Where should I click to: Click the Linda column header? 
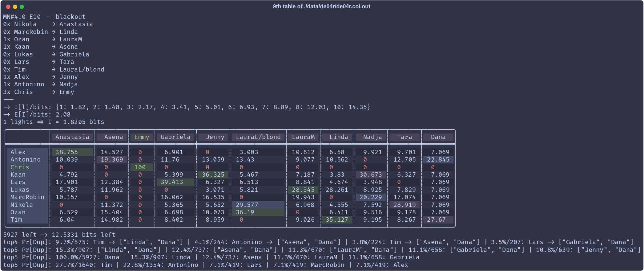click(x=337, y=137)
